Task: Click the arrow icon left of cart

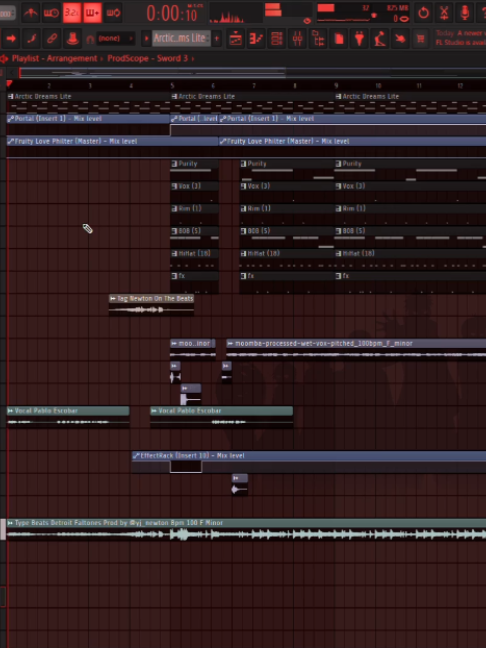Action: pos(400,39)
